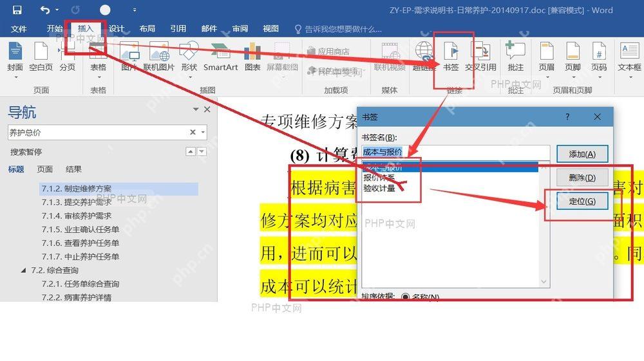Click the Save icon in quick access toolbar

(x=17, y=10)
